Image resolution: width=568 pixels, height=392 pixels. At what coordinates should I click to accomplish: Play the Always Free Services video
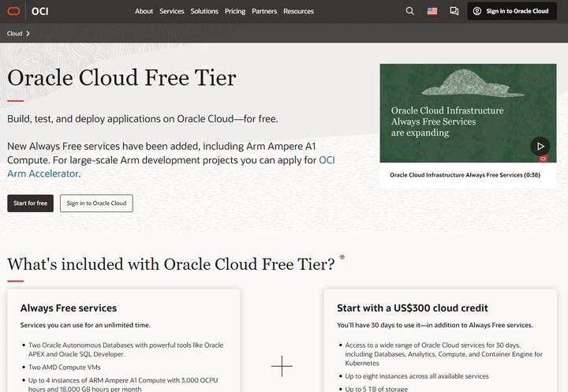pyautogui.click(x=540, y=146)
